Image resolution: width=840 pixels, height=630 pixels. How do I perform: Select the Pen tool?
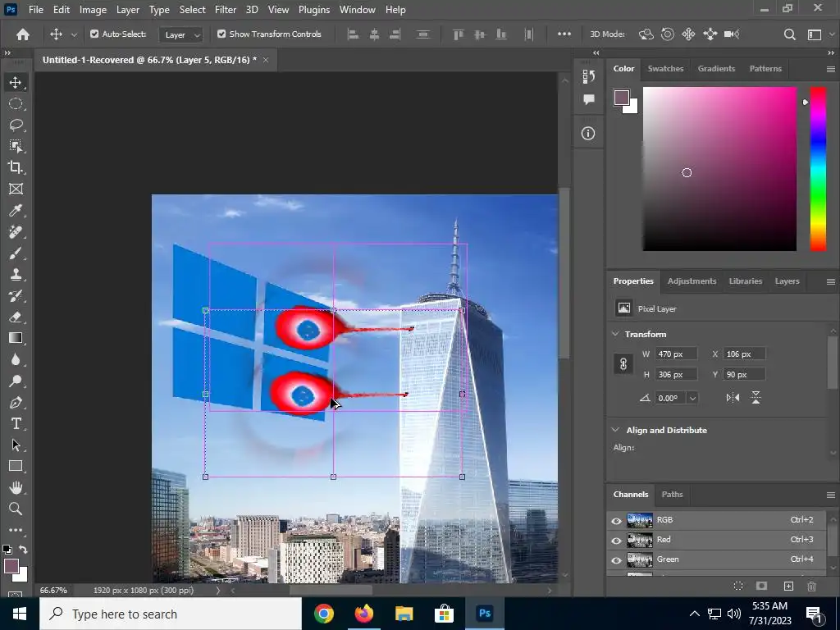point(16,402)
